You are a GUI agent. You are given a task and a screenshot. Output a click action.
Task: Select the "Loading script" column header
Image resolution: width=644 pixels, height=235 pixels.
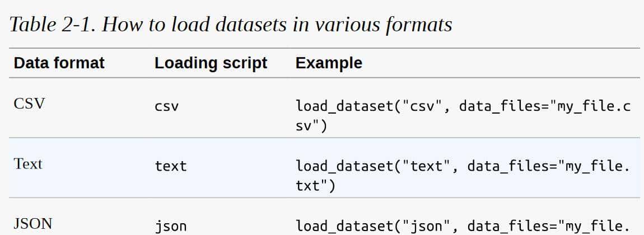[x=211, y=63]
